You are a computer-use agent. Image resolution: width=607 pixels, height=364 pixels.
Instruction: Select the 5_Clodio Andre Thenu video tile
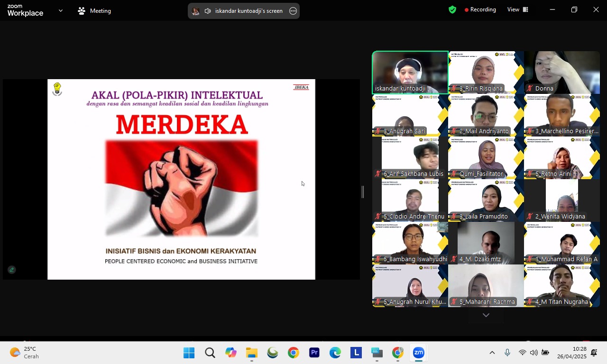pyautogui.click(x=410, y=200)
